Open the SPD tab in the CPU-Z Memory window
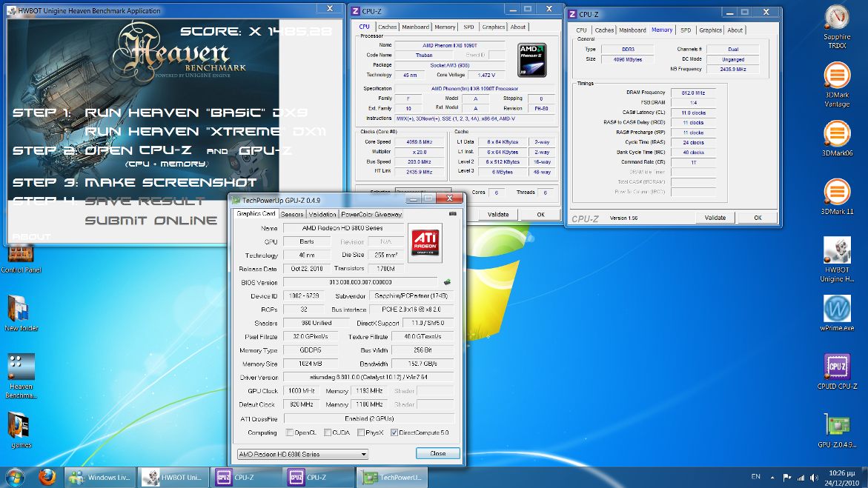The image size is (868, 488). coord(686,30)
